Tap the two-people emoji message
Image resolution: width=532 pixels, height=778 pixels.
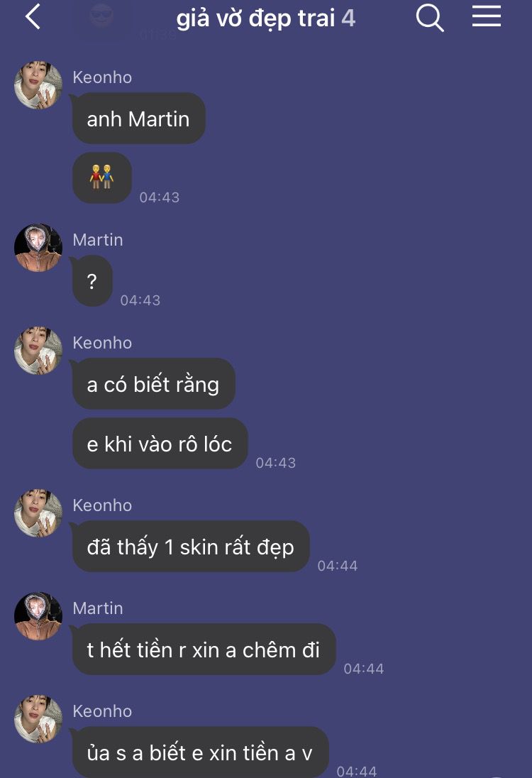(x=101, y=177)
